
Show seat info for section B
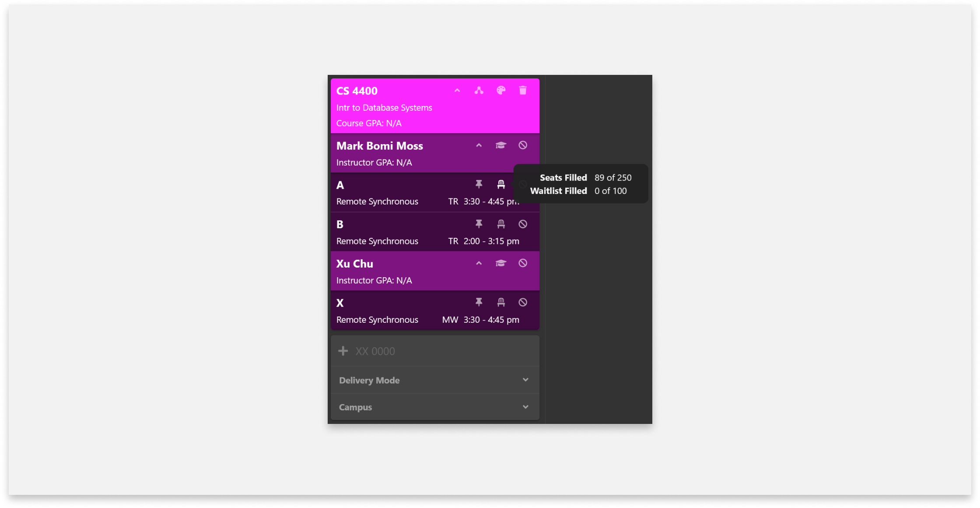[501, 224]
